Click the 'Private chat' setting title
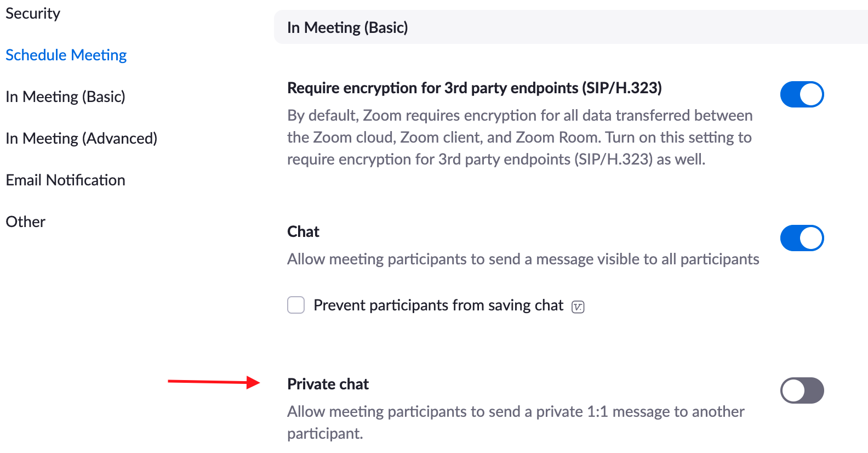Screen dimensions: 868x453 pyautogui.click(x=328, y=384)
